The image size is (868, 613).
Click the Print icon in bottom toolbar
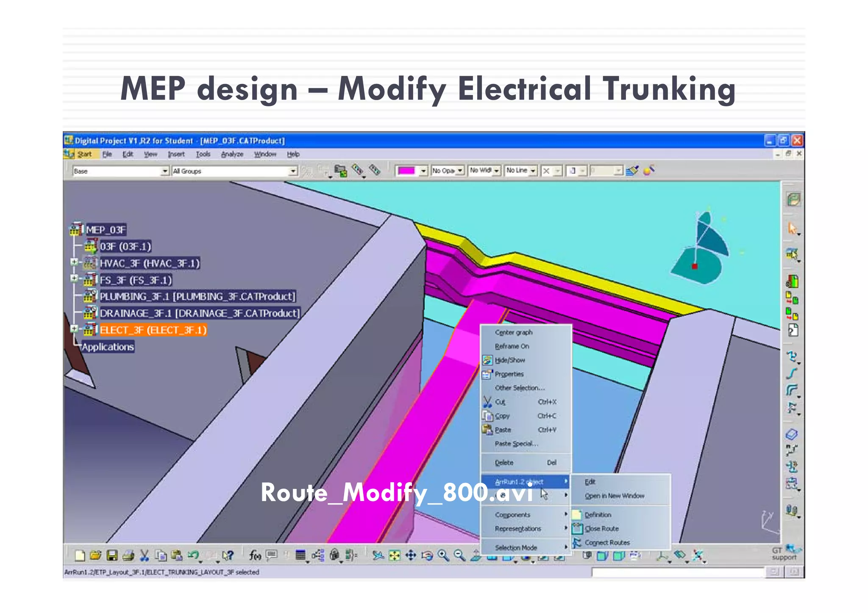128,555
